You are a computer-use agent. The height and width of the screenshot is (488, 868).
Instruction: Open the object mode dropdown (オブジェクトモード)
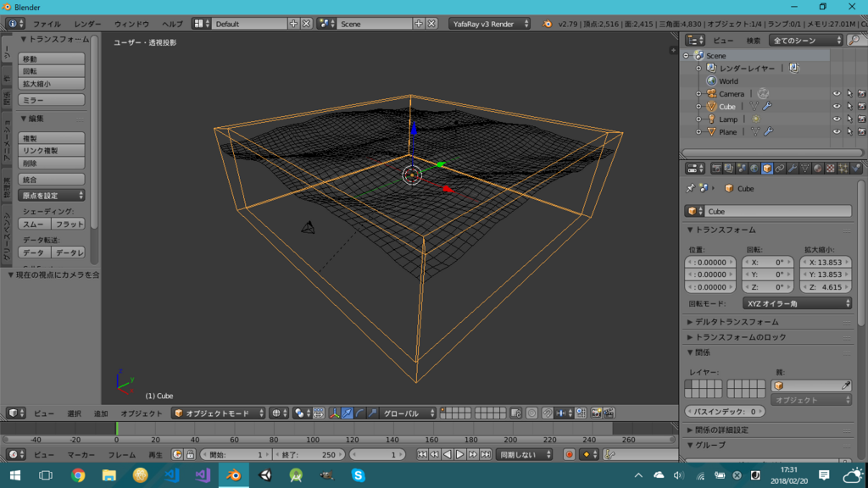click(x=219, y=413)
